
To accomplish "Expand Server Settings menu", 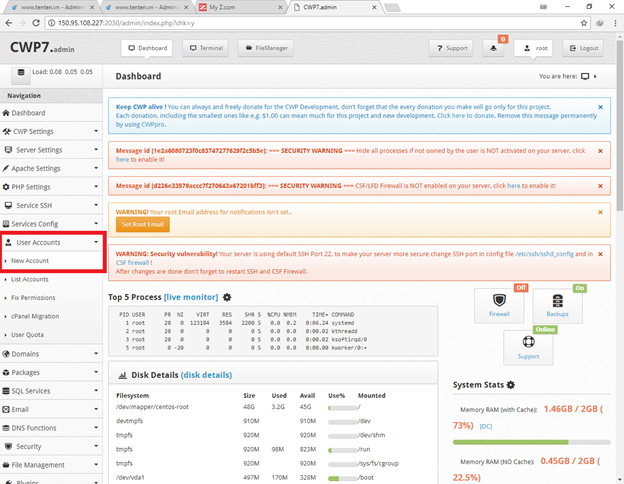I will pos(51,150).
